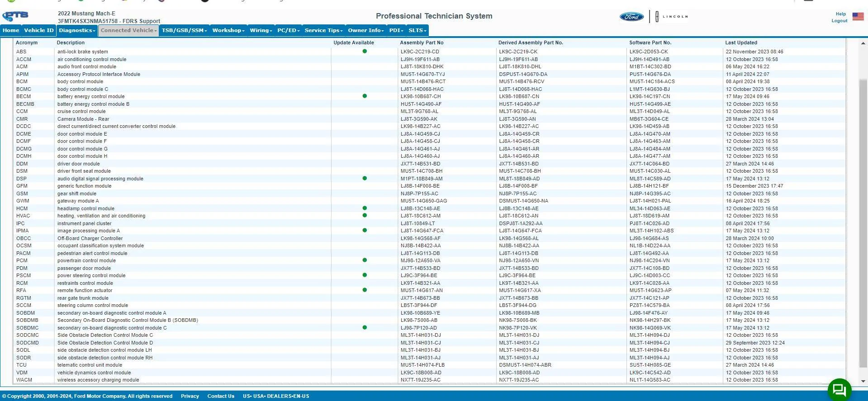The image size is (868, 401).
Task: Go to the Home menu item
Action: pyautogui.click(x=11, y=30)
